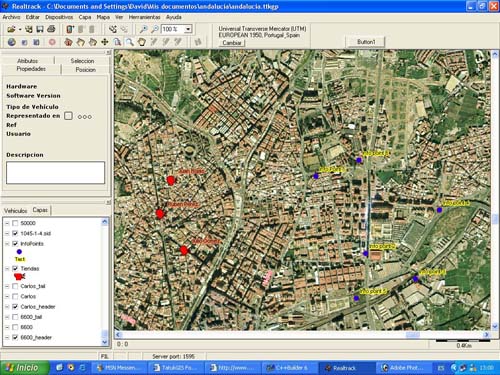Click the Cambiar projection button
This screenshot has width=500, height=375.
(x=232, y=43)
